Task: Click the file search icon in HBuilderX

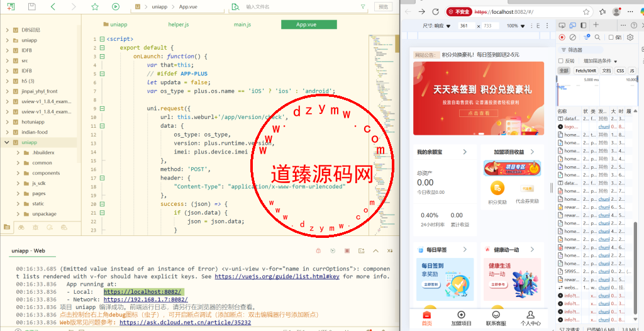Action: [x=235, y=6]
